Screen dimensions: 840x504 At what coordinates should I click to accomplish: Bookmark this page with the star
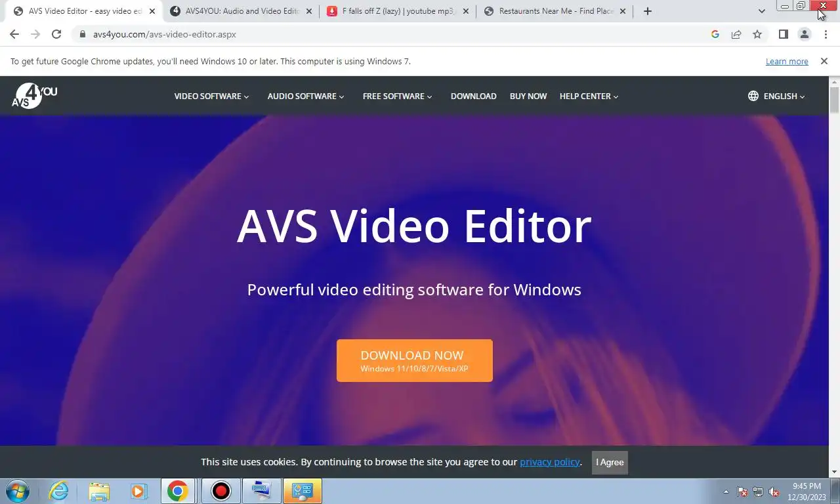[x=757, y=34]
